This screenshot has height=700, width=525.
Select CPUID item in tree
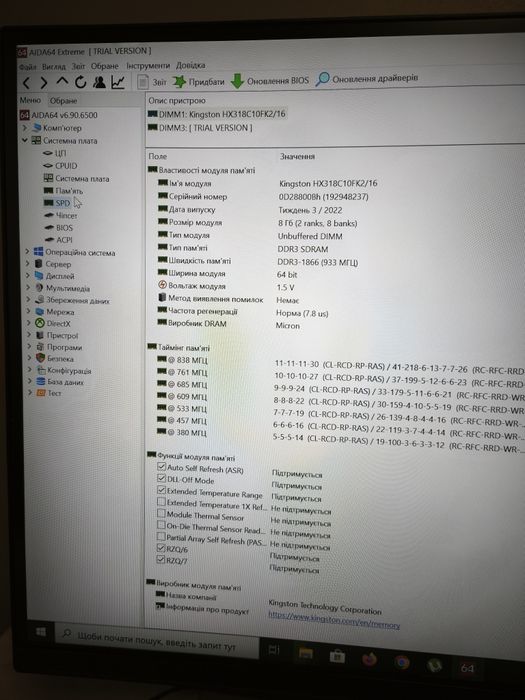[x=60, y=166]
